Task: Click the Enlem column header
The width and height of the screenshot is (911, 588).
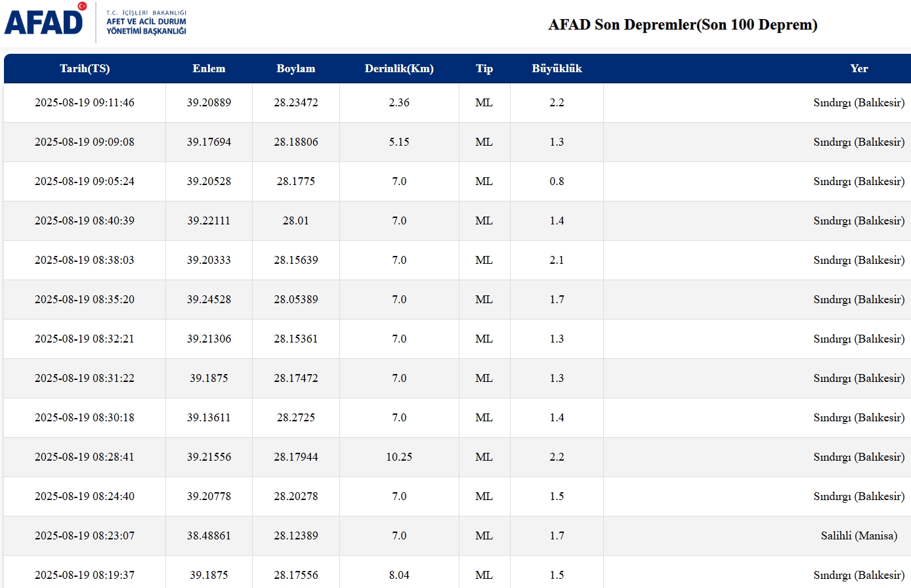Action: coord(209,68)
